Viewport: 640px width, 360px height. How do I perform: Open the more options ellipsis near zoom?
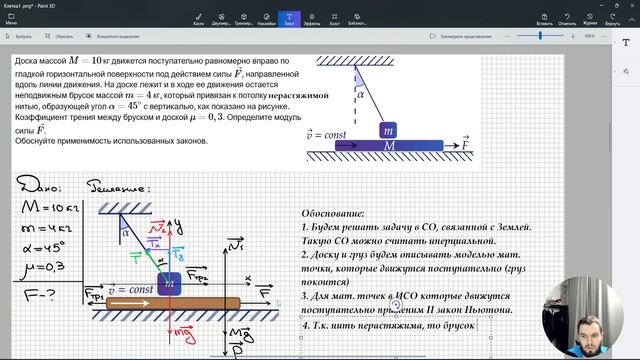pos(604,36)
